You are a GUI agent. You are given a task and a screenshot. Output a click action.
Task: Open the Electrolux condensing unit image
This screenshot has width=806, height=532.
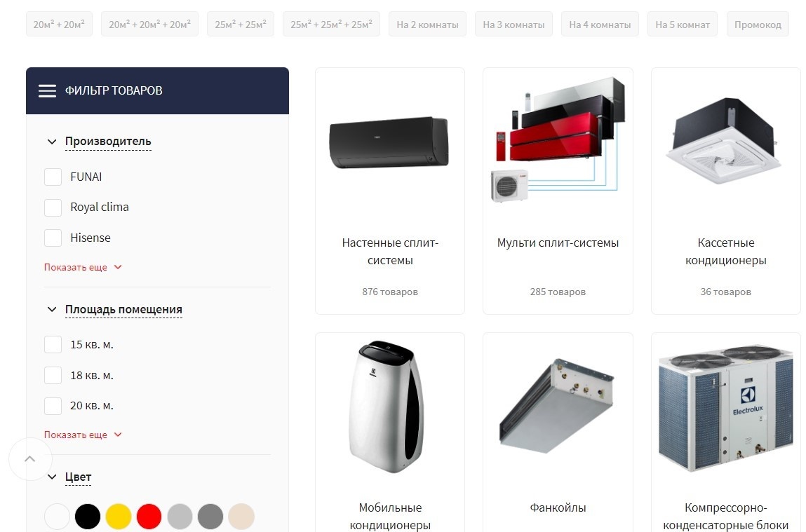coord(725,408)
